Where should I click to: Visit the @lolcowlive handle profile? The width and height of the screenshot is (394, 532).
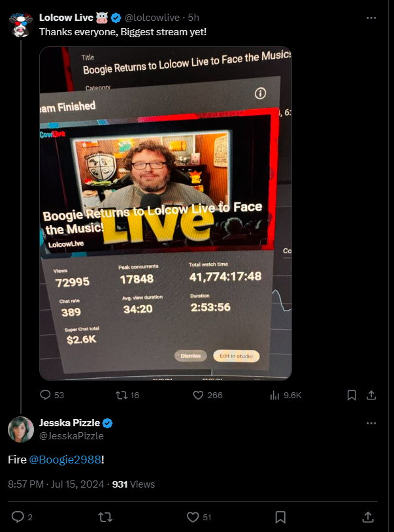152,18
